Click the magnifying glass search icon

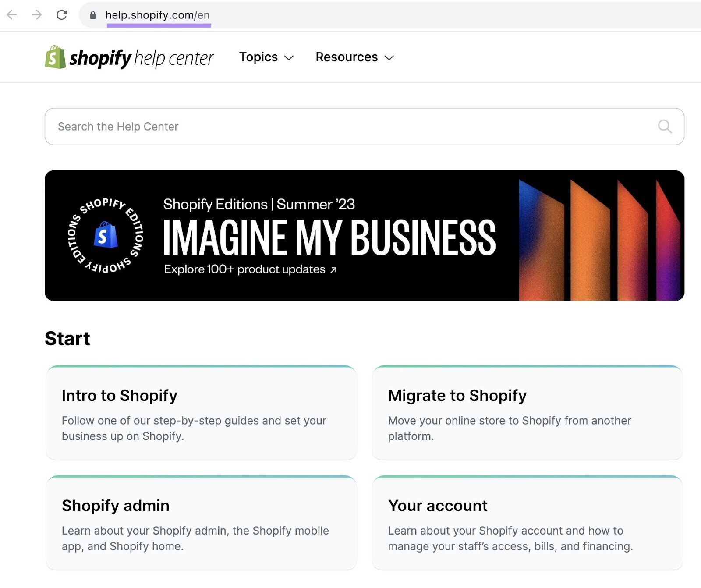coord(665,127)
